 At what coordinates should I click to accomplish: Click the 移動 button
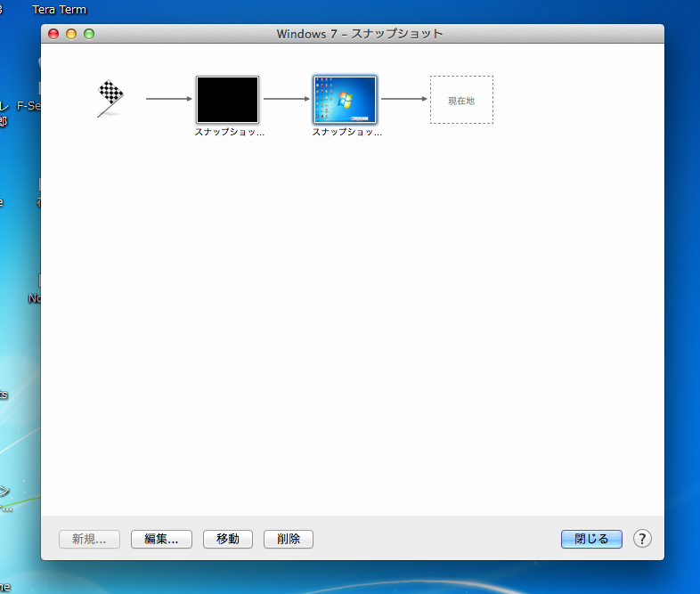tap(228, 539)
